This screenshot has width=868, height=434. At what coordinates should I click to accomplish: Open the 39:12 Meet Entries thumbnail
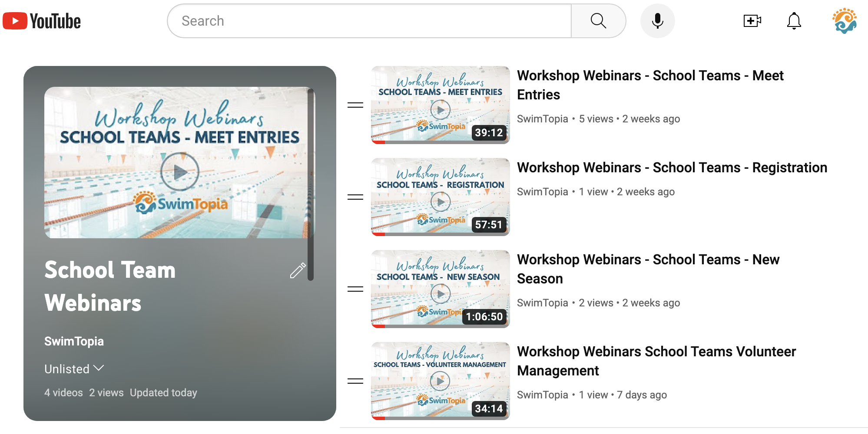(x=440, y=105)
